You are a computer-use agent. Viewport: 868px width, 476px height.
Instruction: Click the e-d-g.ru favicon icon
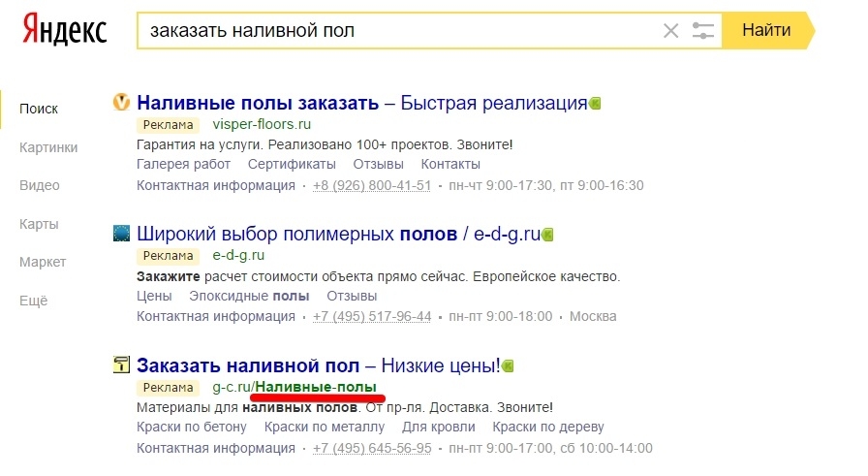click(x=122, y=233)
